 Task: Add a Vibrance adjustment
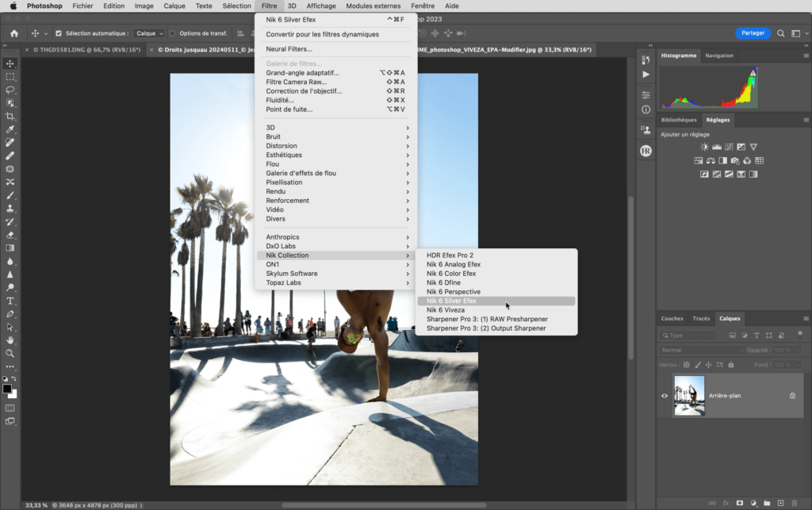tap(753, 147)
